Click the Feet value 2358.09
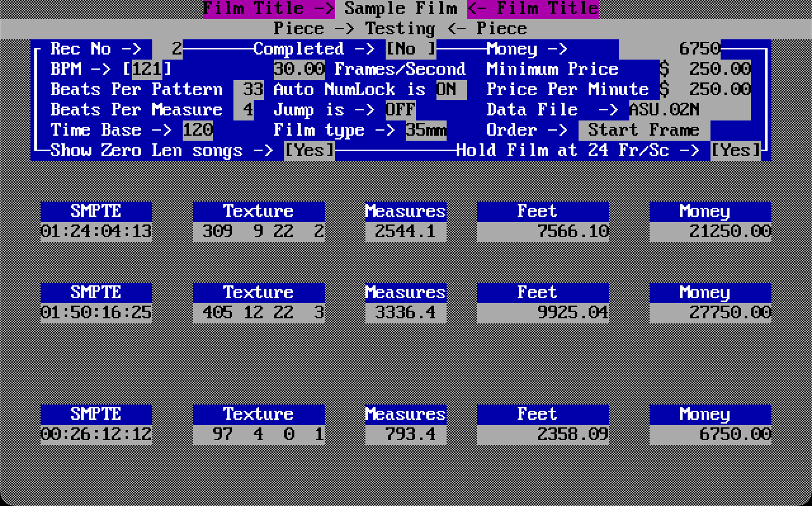This screenshot has height=506, width=812. click(543, 435)
